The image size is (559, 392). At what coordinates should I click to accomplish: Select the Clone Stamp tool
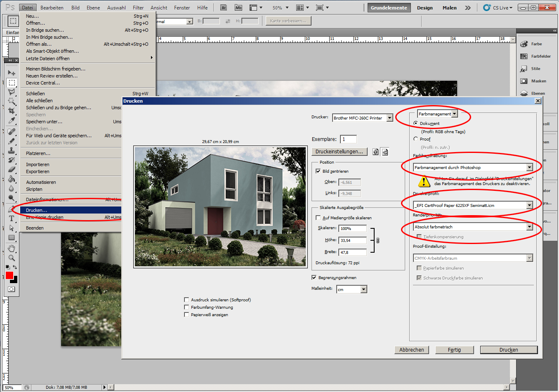point(12,150)
